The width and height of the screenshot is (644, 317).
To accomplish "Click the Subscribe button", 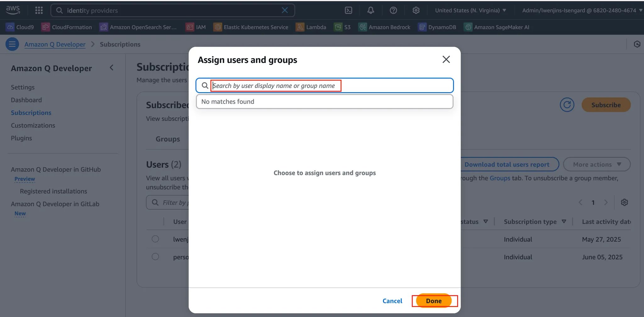I will pos(606,105).
